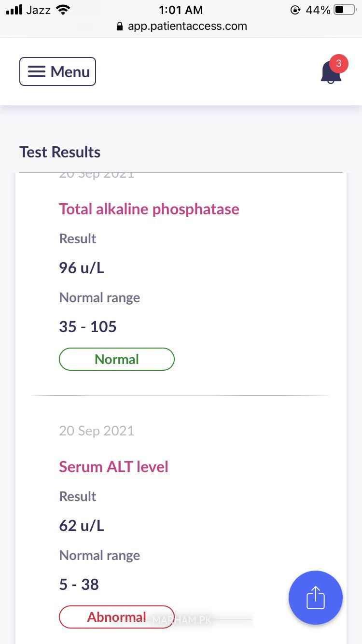Tap the Wi-Fi status icon
The width and height of the screenshot is (362, 644).
63,10
